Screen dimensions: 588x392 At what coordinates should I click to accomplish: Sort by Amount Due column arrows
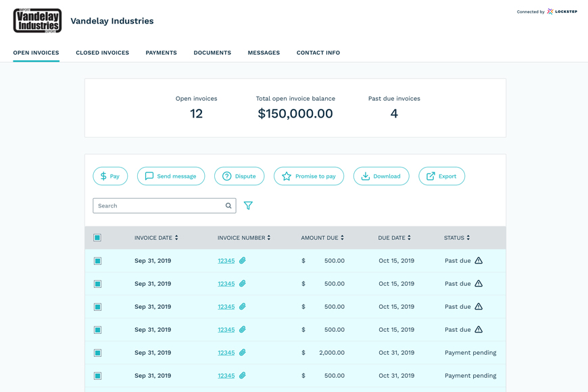coord(342,237)
